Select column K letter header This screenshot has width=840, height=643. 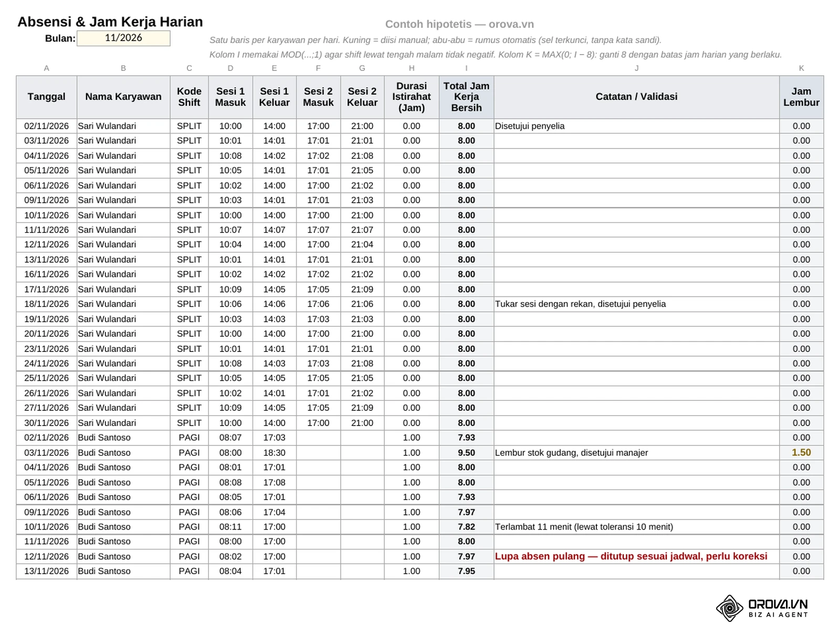click(x=801, y=68)
